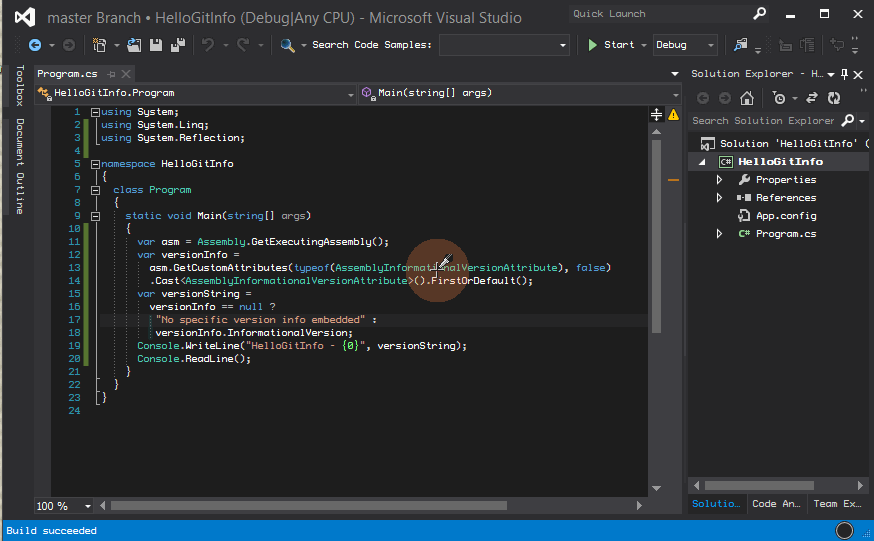Refresh the Solution Explorer
Viewport: 874px width, 541px height.
pos(834,98)
